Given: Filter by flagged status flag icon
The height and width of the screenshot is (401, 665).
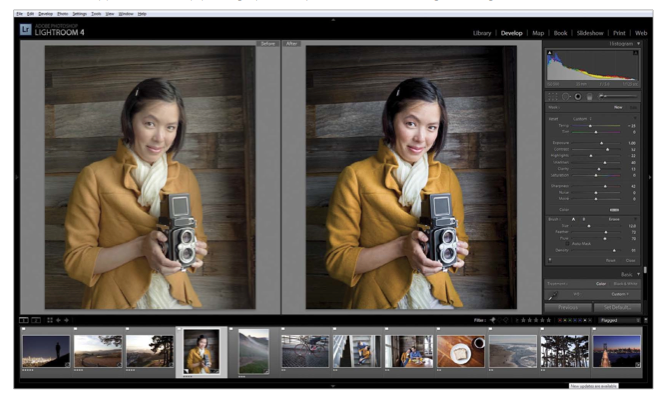Looking at the screenshot, I should [x=493, y=320].
